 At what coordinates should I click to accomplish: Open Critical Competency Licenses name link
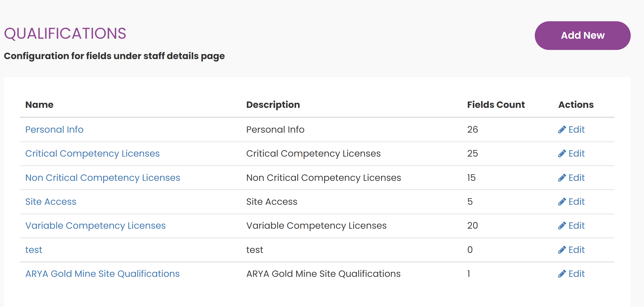(x=92, y=153)
